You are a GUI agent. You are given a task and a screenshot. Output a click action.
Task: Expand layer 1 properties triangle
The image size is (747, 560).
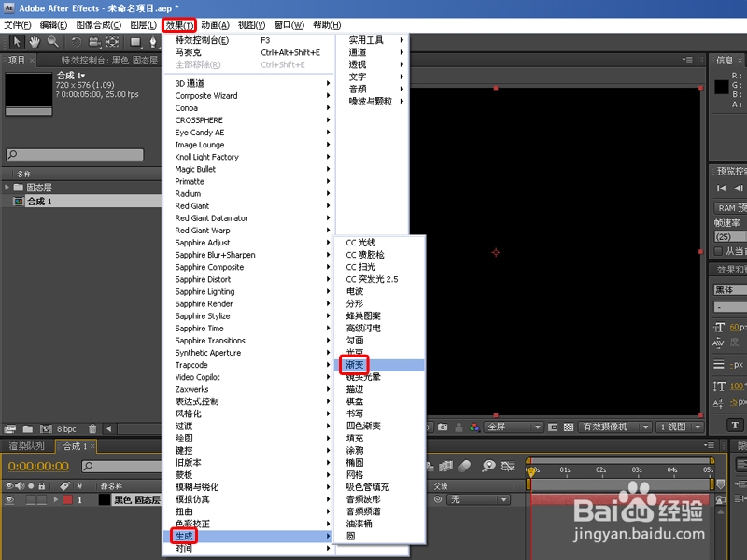click(56, 500)
